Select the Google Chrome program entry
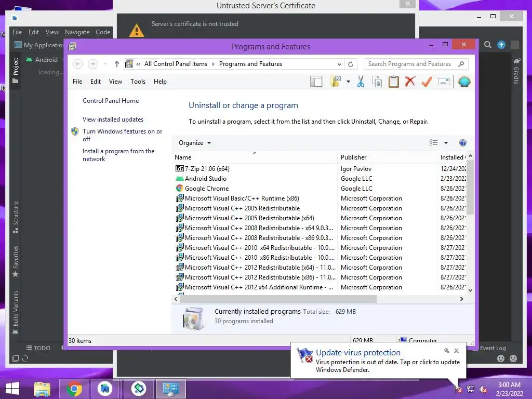 pos(207,188)
